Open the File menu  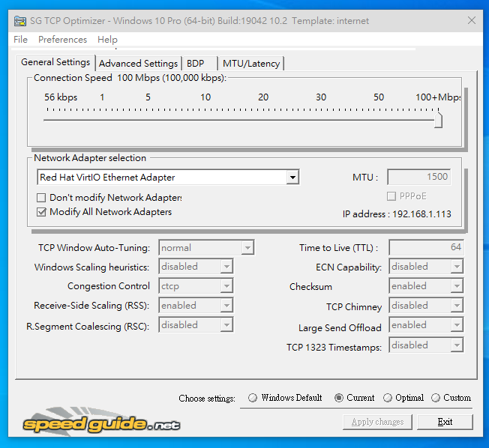[x=20, y=40]
